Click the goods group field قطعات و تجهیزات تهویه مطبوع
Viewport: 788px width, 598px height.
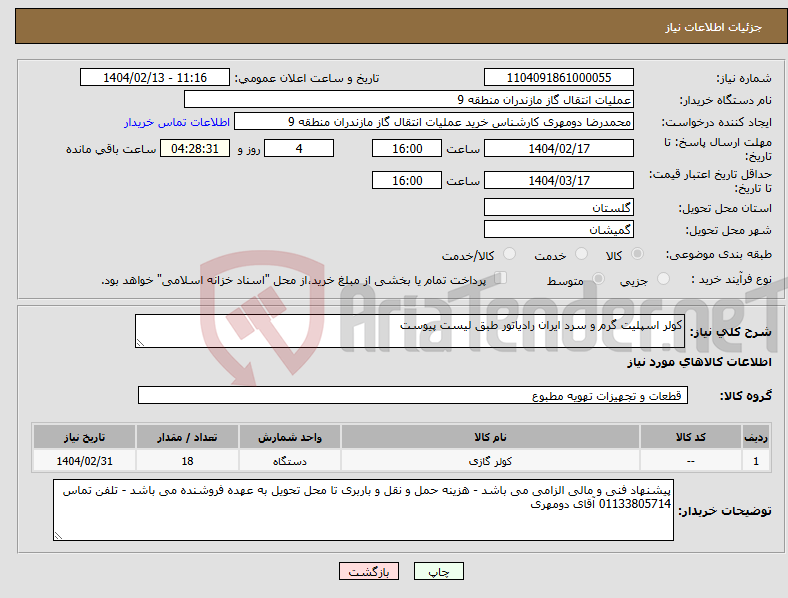click(413, 395)
